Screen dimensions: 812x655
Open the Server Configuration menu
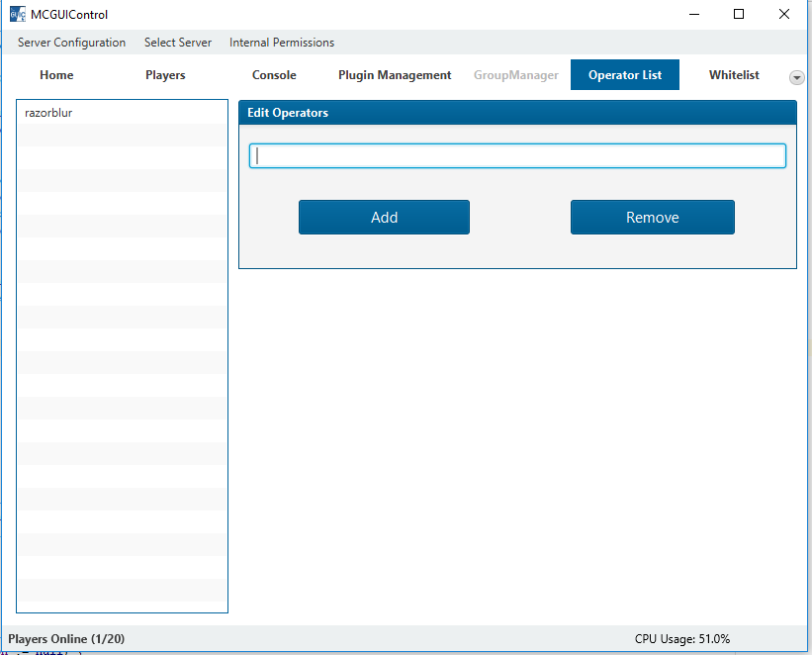pos(71,43)
